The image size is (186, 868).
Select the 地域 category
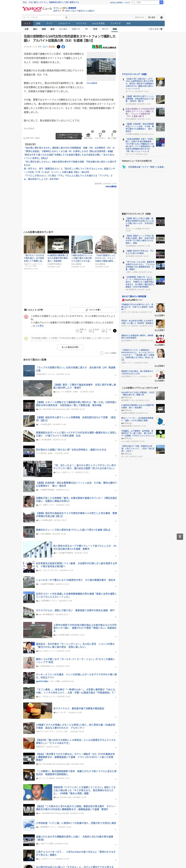click(x=115, y=29)
